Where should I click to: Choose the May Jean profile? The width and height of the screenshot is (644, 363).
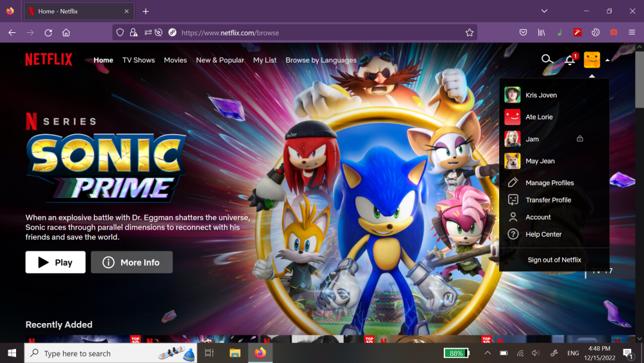pyautogui.click(x=540, y=161)
